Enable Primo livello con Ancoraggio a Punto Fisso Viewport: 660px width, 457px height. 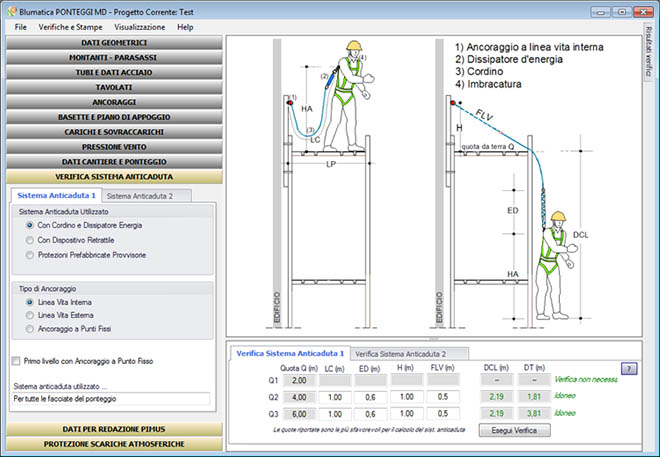(16, 361)
